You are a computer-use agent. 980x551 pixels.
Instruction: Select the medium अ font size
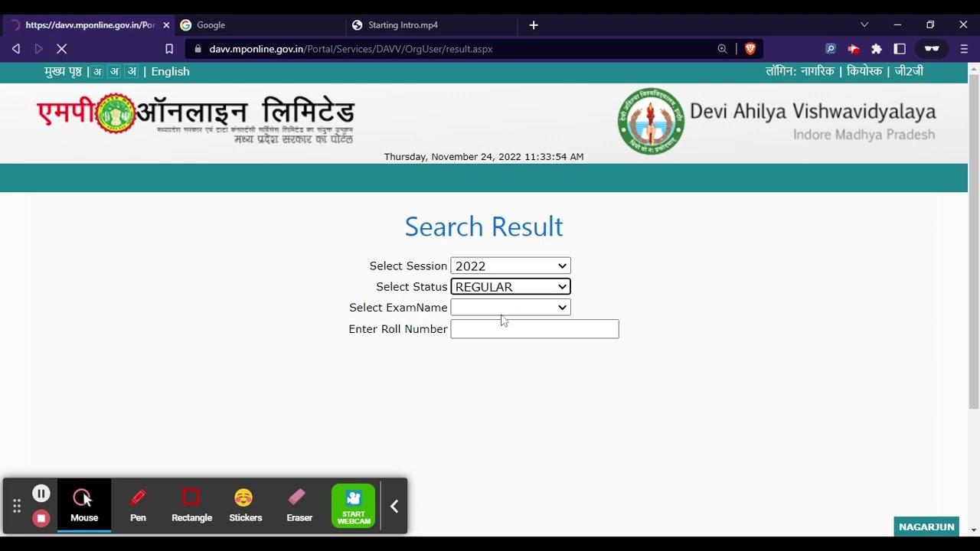pos(114,71)
